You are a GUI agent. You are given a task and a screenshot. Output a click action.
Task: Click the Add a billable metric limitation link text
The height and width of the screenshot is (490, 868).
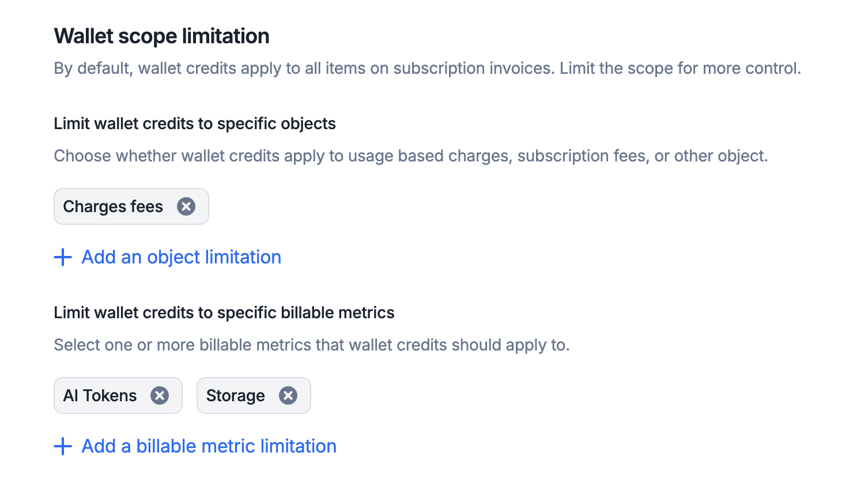click(209, 446)
